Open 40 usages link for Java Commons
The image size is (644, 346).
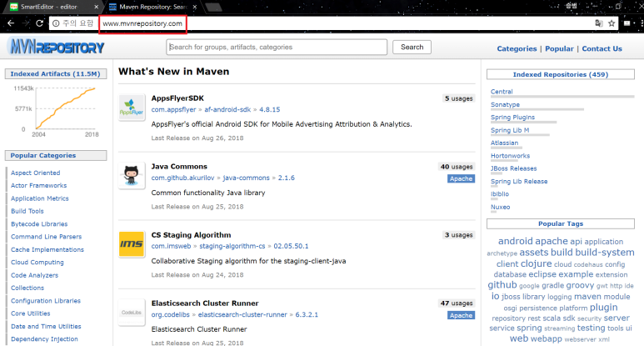click(457, 167)
